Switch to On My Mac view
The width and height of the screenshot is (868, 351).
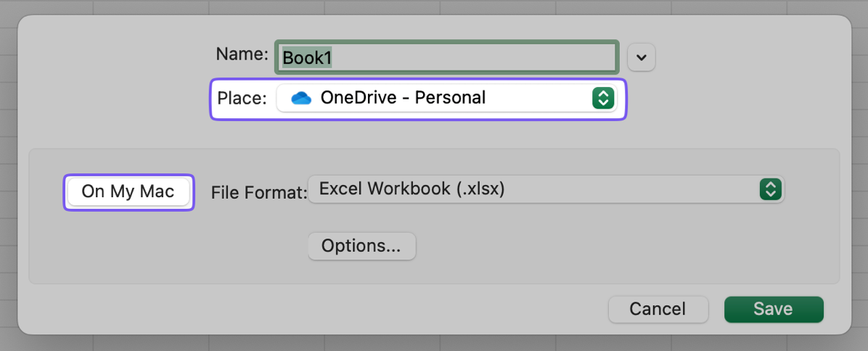click(x=128, y=191)
